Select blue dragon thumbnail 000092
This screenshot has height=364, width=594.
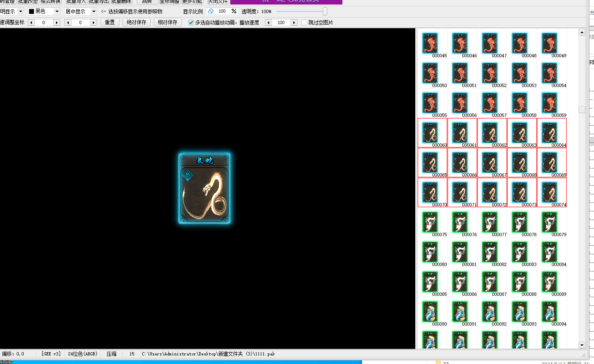(x=492, y=312)
